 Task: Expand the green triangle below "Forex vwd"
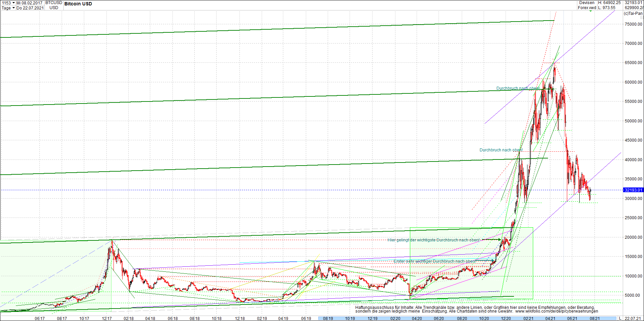[x=590, y=11]
